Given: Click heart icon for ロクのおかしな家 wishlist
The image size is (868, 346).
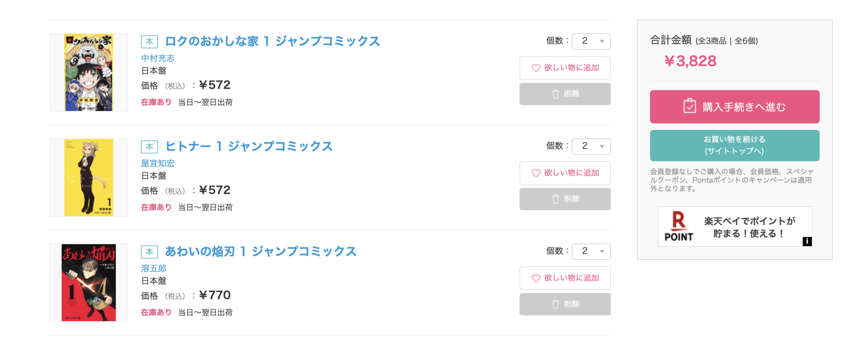Looking at the screenshot, I should point(535,68).
